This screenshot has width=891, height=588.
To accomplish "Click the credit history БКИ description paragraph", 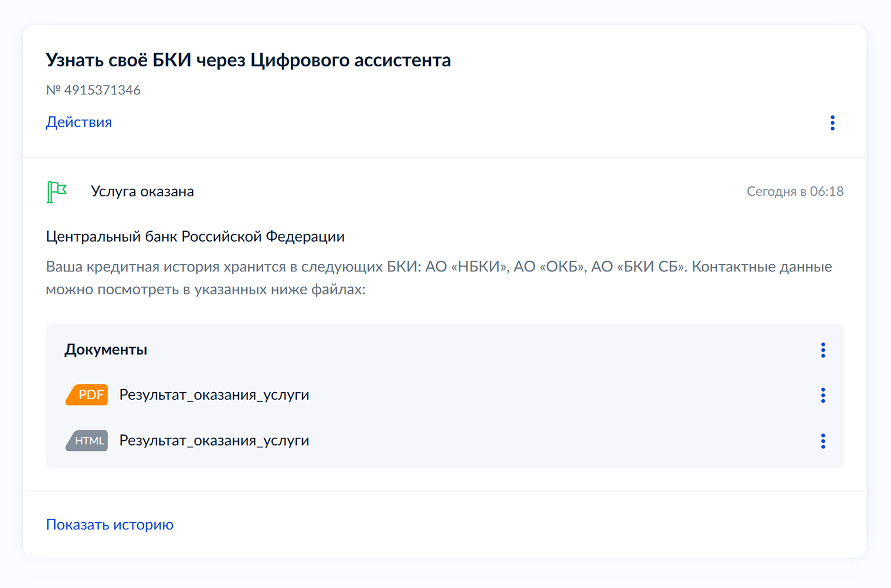I will tap(439, 278).
